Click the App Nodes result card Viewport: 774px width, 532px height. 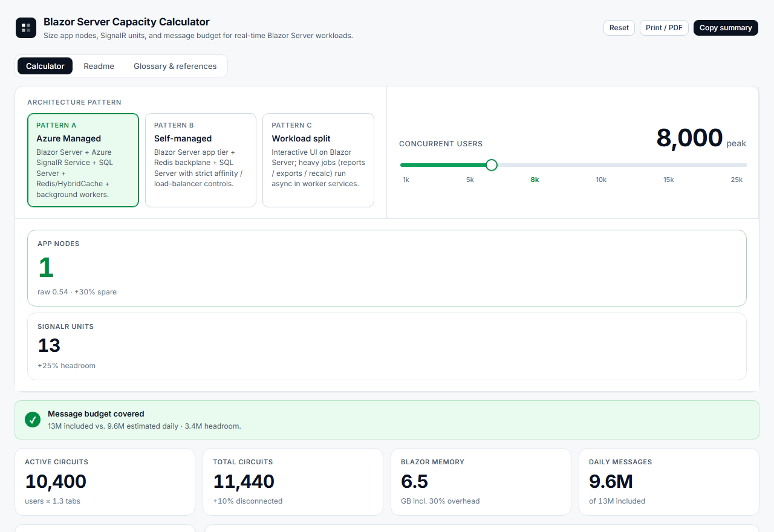click(387, 268)
